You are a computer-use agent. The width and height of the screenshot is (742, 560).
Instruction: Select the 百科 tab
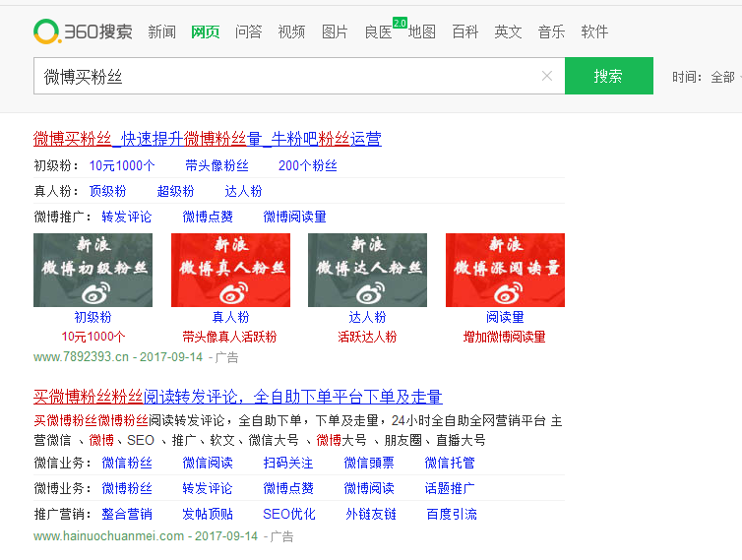coord(465,31)
